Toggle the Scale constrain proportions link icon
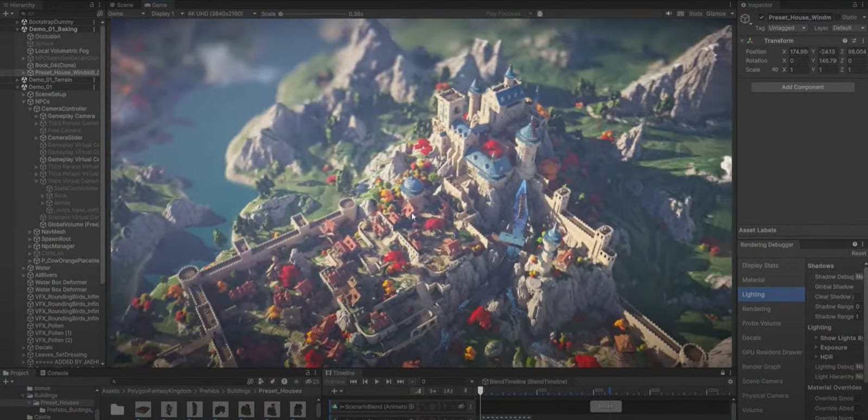This screenshot has height=420, width=868. 775,70
